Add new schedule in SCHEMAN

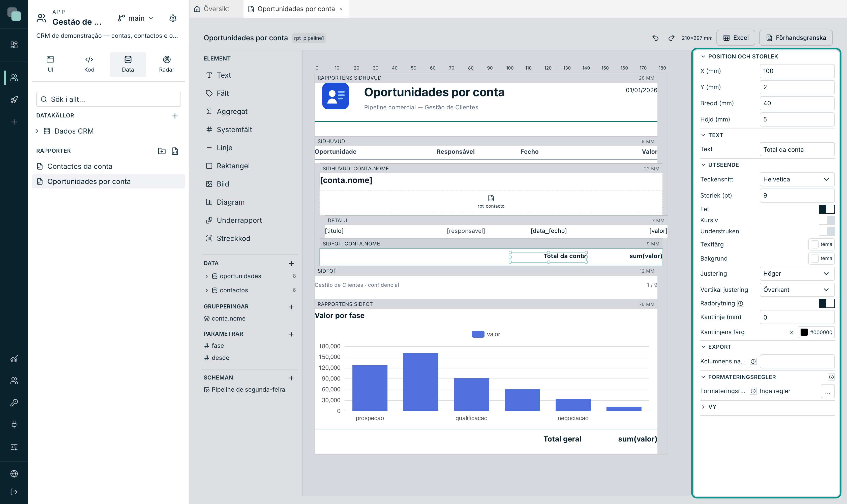pyautogui.click(x=291, y=378)
